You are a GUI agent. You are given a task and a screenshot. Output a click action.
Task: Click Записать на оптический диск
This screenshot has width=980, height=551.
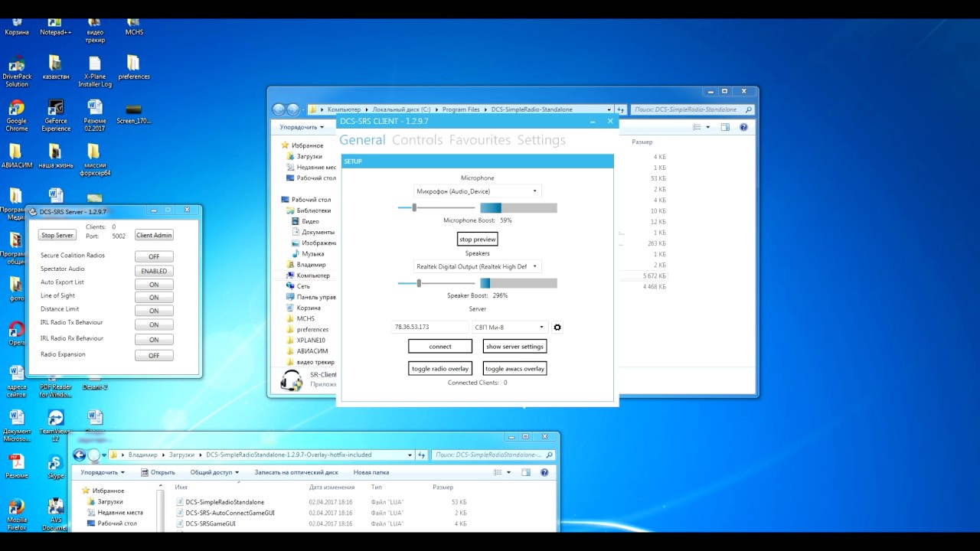(296, 472)
